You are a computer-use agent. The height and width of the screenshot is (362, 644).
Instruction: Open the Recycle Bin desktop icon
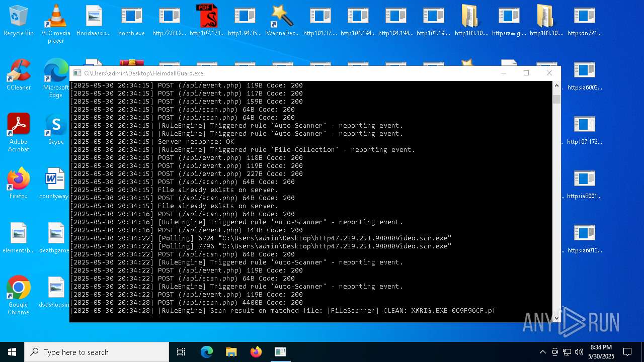(19, 21)
